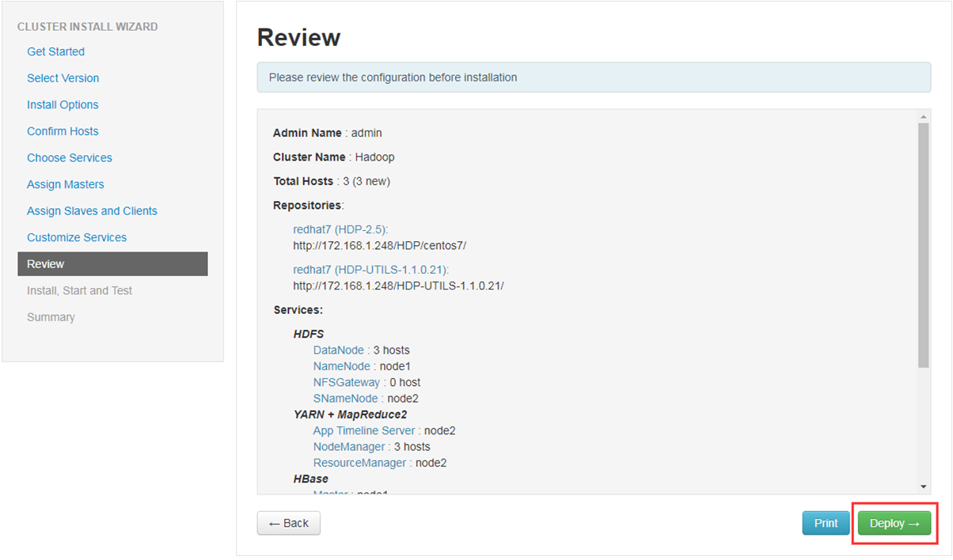Screen dimensions: 953x560
Task: Click the Cluster Install Wizard sidebar title
Action: (x=88, y=27)
